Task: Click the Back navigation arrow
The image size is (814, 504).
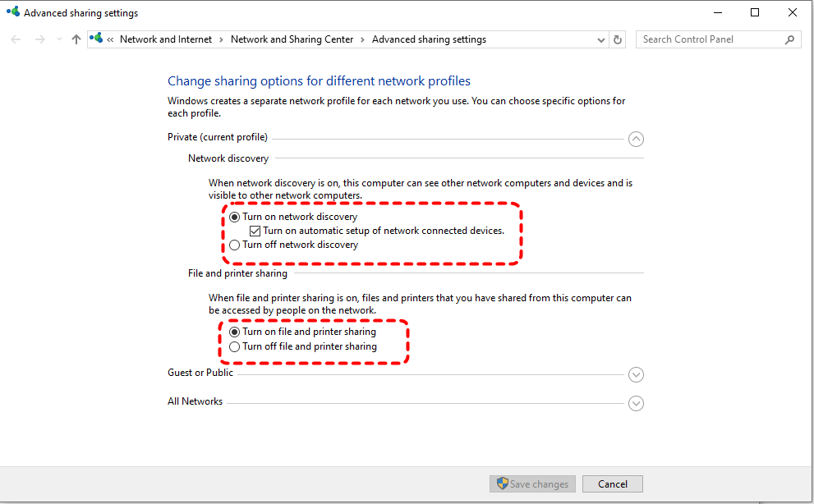Action: coord(16,39)
